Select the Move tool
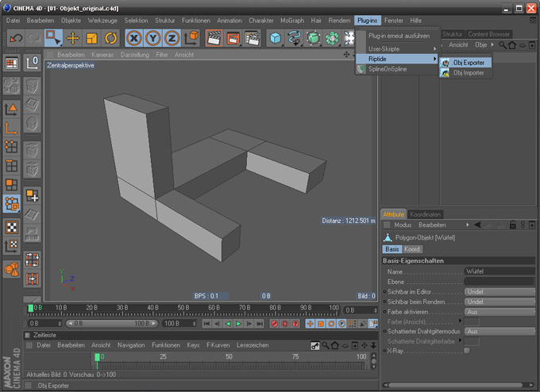The image size is (540, 392). 73,37
